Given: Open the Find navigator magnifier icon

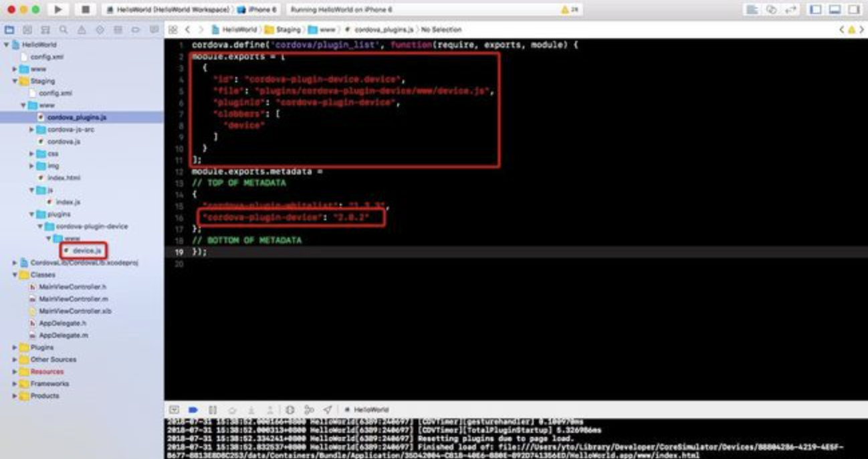Looking at the screenshot, I should click(64, 30).
